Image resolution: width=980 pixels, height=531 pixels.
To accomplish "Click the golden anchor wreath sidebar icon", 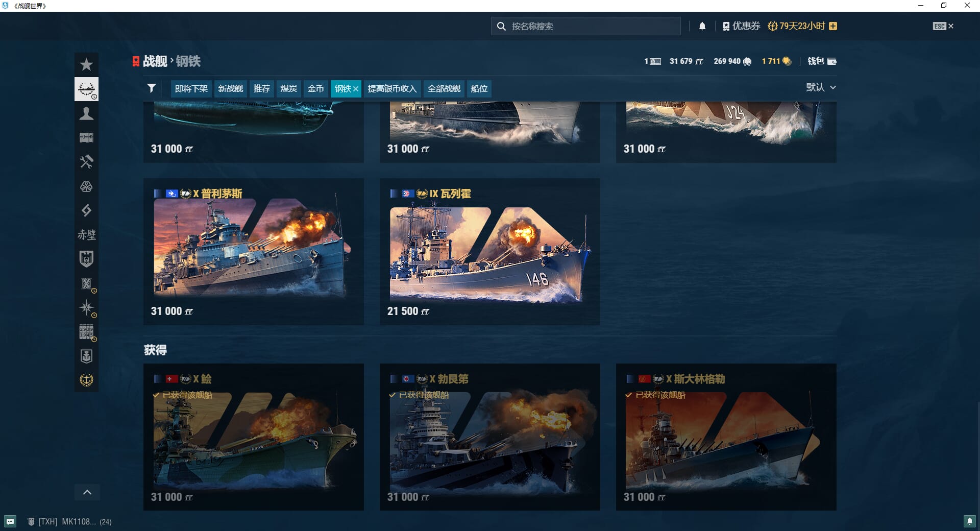I will (86, 380).
